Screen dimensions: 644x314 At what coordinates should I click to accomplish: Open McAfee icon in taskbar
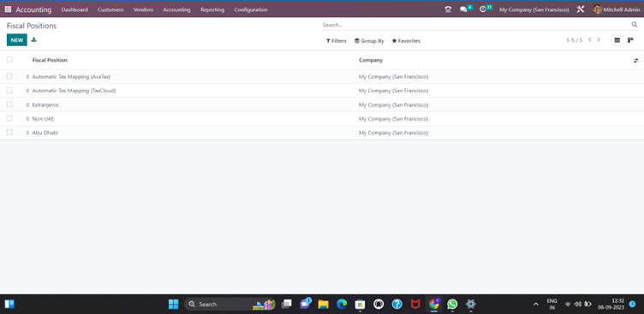click(415, 304)
